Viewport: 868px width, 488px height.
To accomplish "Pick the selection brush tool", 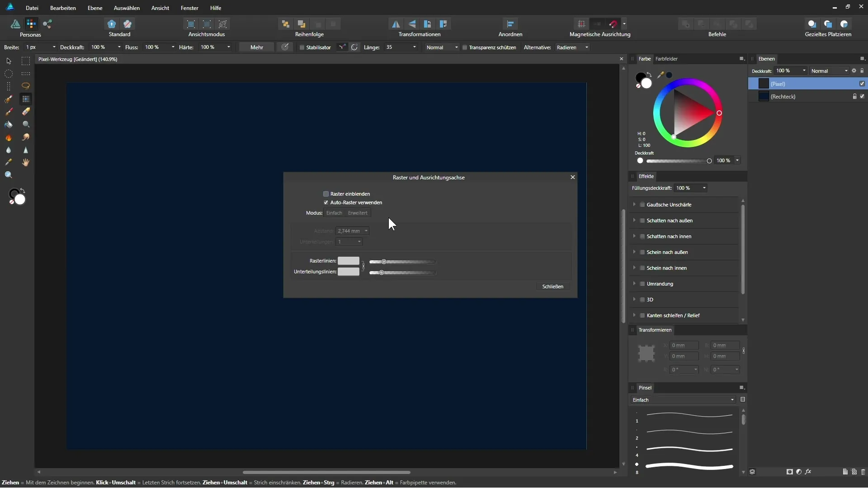I will pos(9,99).
